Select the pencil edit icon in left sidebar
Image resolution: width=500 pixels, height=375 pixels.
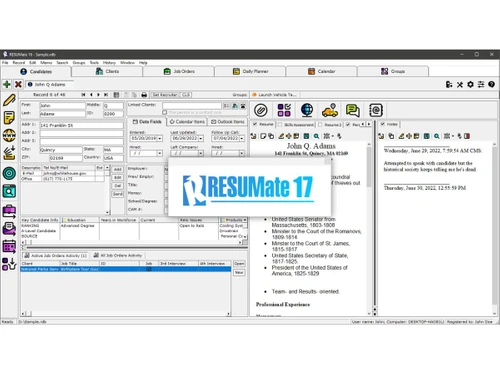[9, 100]
